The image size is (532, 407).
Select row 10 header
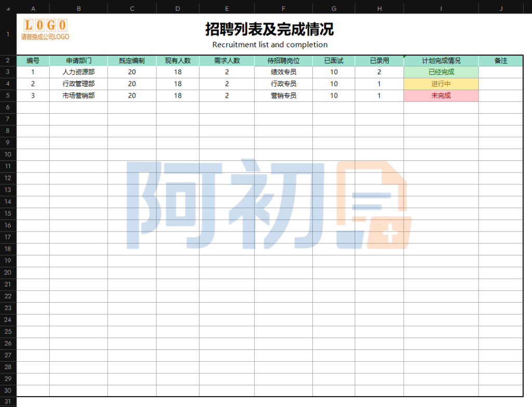(x=8, y=155)
